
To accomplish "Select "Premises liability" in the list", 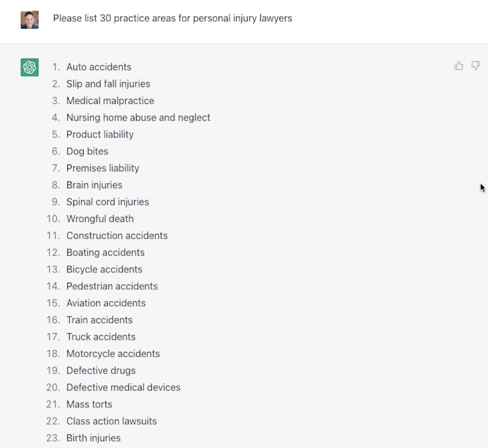I will [103, 168].
